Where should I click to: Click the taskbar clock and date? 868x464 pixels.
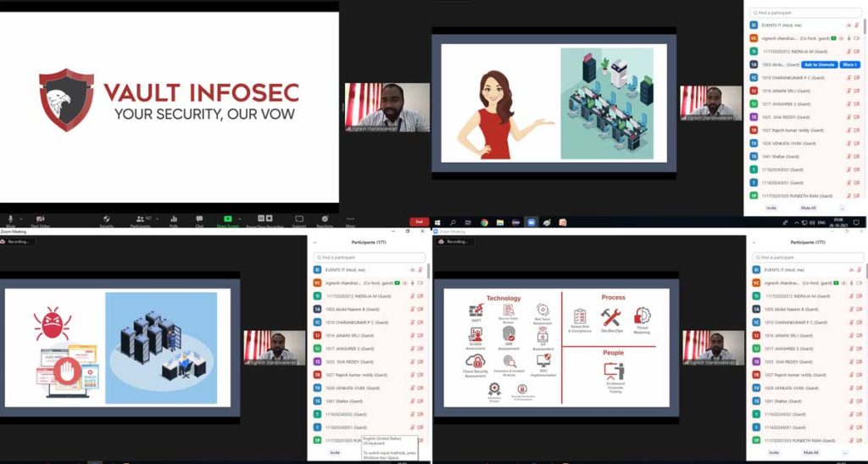click(x=838, y=222)
